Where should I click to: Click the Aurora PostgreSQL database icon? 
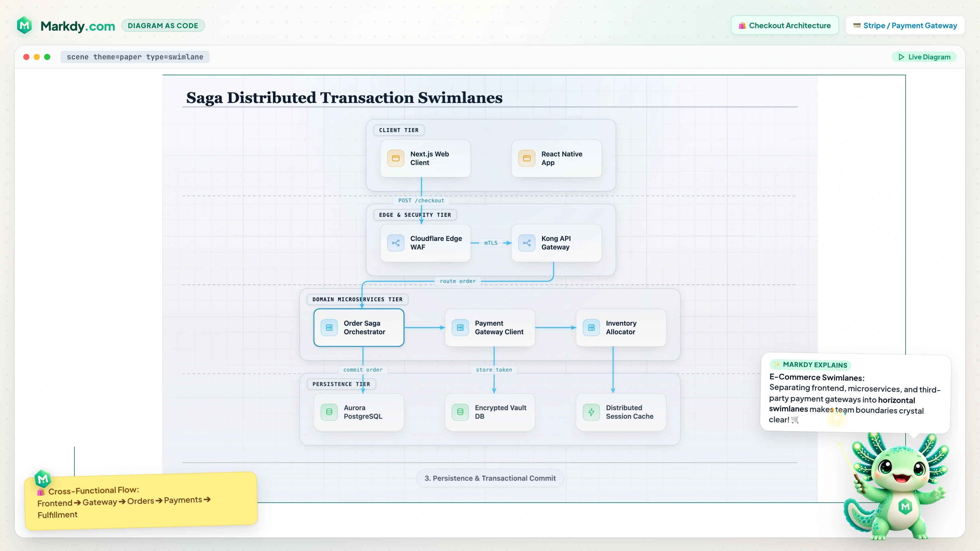[x=329, y=412]
